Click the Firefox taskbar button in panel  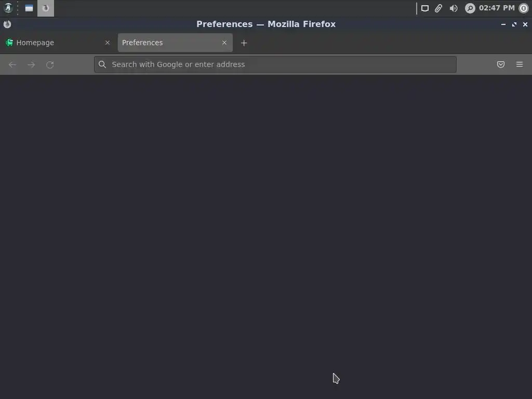click(x=46, y=8)
